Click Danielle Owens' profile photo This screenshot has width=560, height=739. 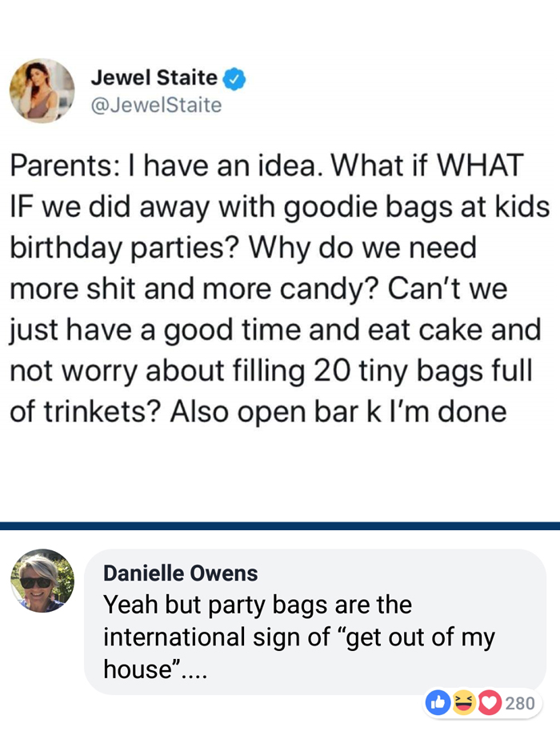[42, 581]
